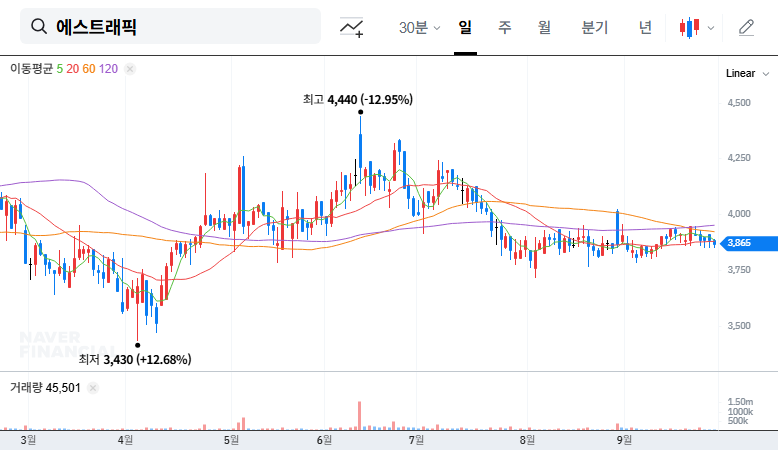778x450 pixels.
Task: Select the pencil drawing tool
Action: tap(746, 28)
